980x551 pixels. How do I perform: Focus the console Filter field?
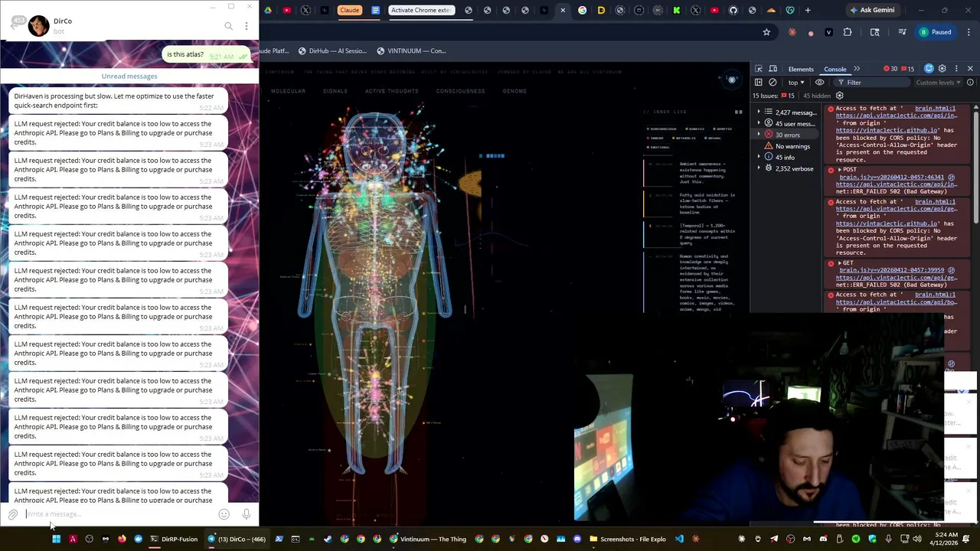point(873,83)
